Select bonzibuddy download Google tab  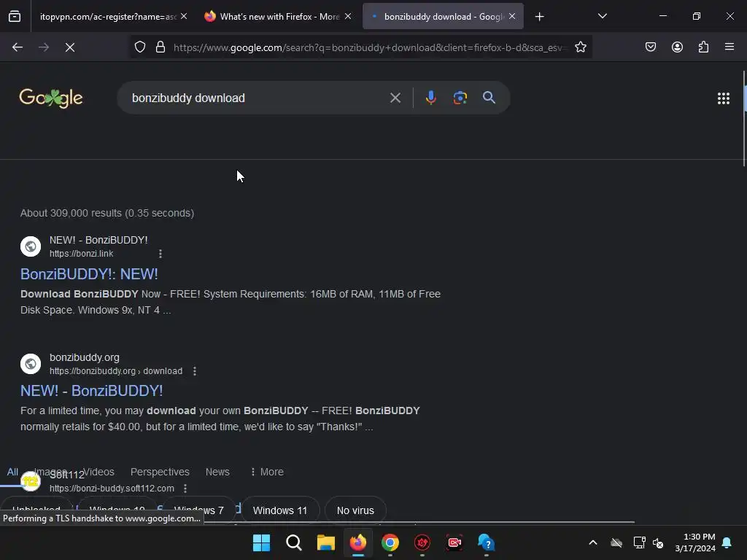(443, 17)
